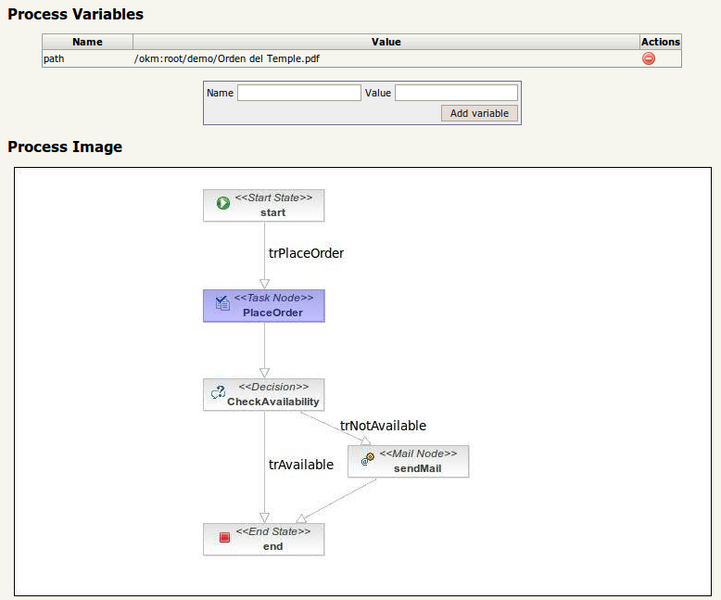Image resolution: width=721 pixels, height=600 pixels.
Task: Select the sendMail mail node box
Action: pyautogui.click(x=408, y=461)
